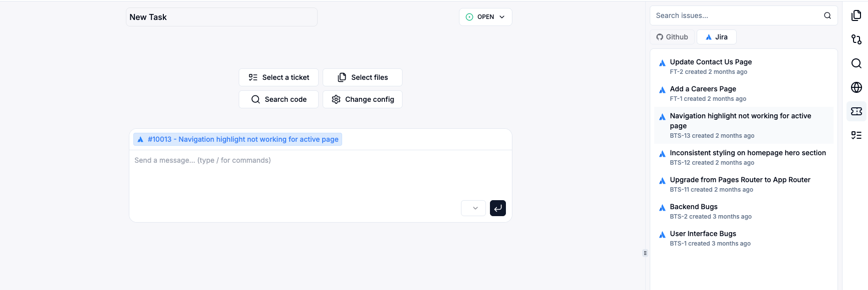This screenshot has height=290, width=868.
Task: Switch to the Github tab
Action: click(672, 37)
